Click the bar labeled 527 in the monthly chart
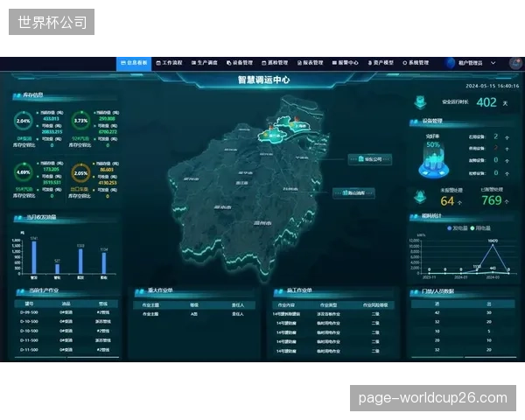 57,269
